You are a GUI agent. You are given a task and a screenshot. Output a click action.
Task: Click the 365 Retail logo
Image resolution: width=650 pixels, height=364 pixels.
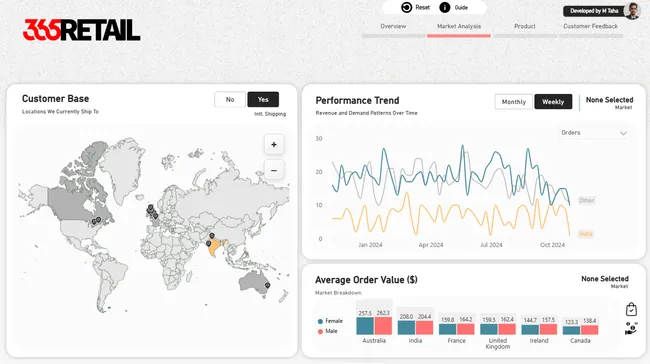tap(82, 30)
